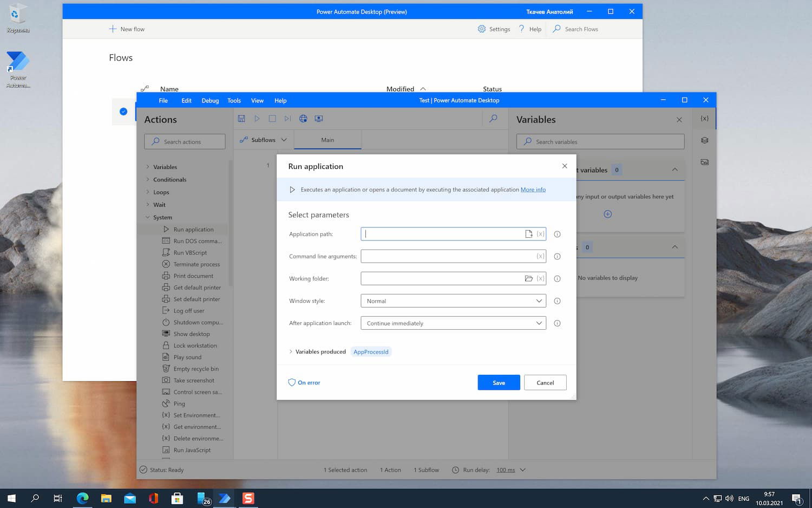Click the variable {x} icon in Command line arguments
The image size is (812, 508).
[x=540, y=256]
